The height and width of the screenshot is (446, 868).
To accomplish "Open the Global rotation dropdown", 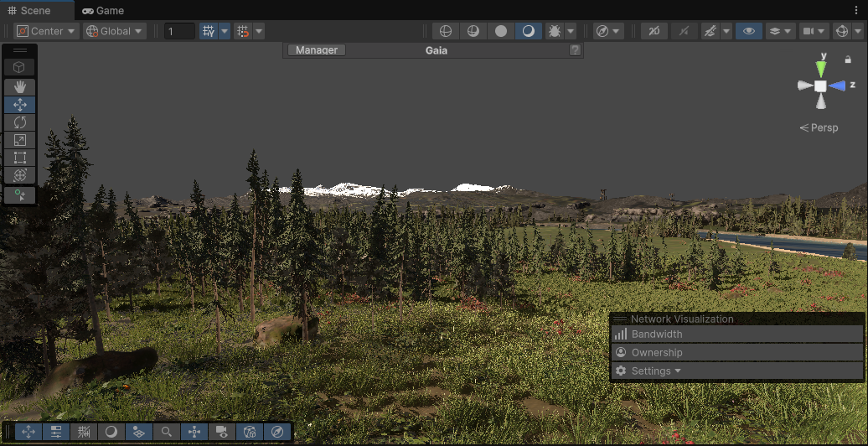I will click(x=115, y=31).
